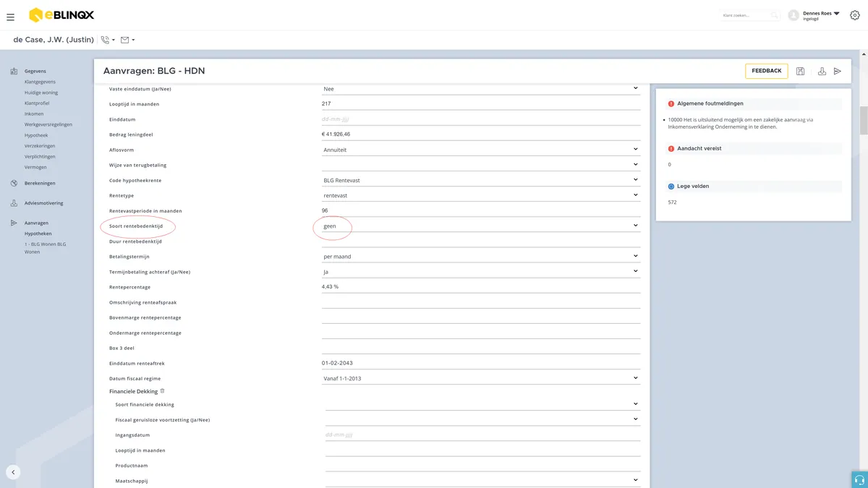Click the send paper-plane icon in the header
The height and width of the screenshot is (488, 868).
pyautogui.click(x=838, y=71)
